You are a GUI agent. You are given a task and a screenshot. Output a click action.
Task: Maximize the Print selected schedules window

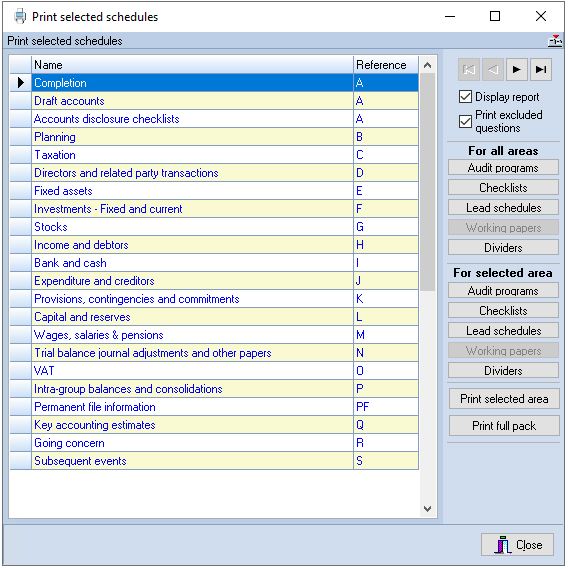pyautogui.click(x=495, y=16)
